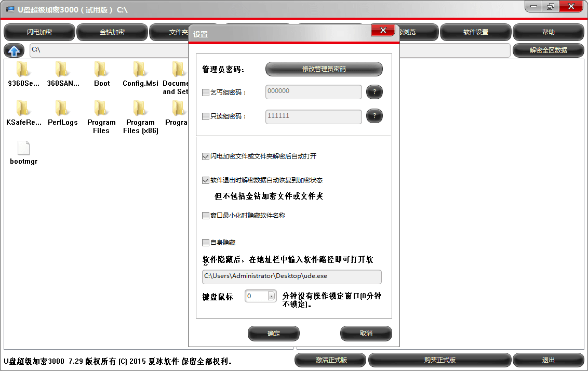Open the 帮助 menu button

(548, 32)
